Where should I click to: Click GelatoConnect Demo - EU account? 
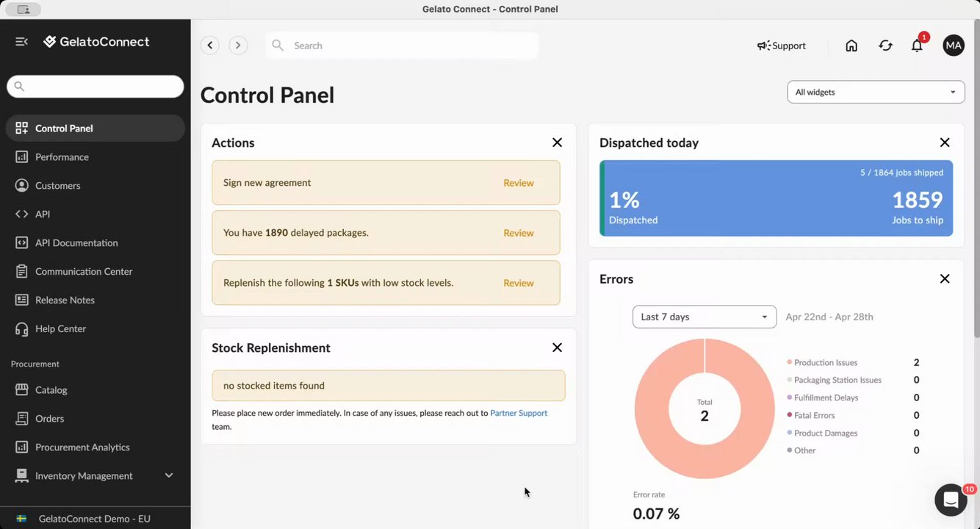click(x=95, y=519)
